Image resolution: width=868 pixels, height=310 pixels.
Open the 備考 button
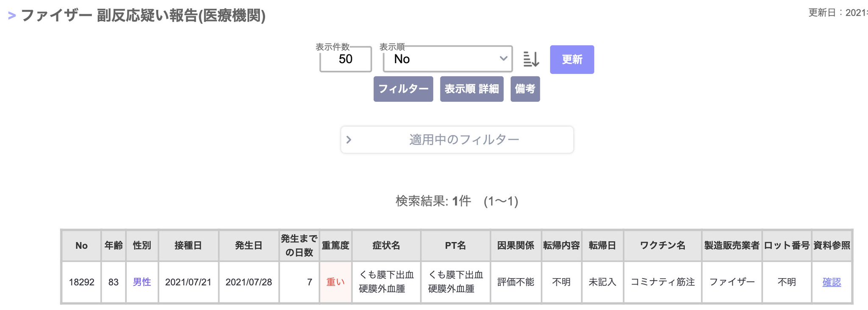(x=525, y=89)
